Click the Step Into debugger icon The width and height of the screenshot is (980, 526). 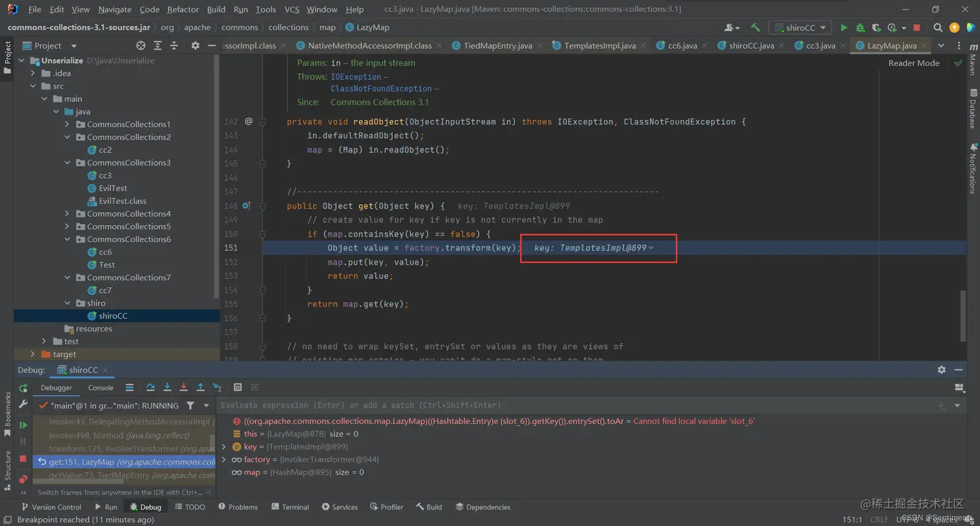pos(167,387)
